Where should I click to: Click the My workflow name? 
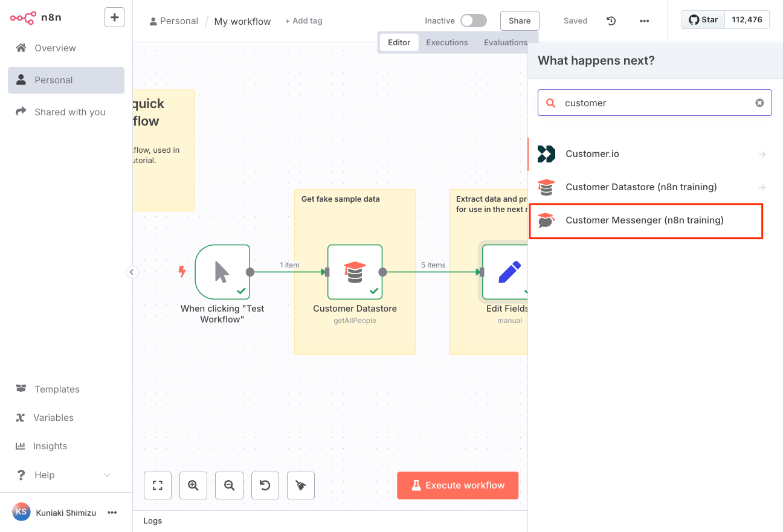pyautogui.click(x=242, y=21)
